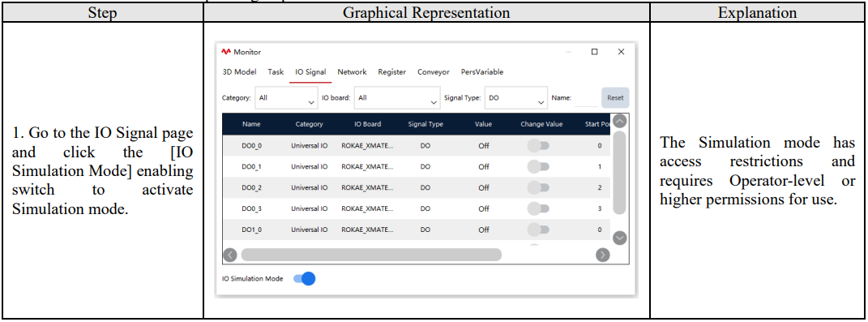Click Universal IO cell in DO0_0 row
This screenshot has height=322, width=868.
310,146
